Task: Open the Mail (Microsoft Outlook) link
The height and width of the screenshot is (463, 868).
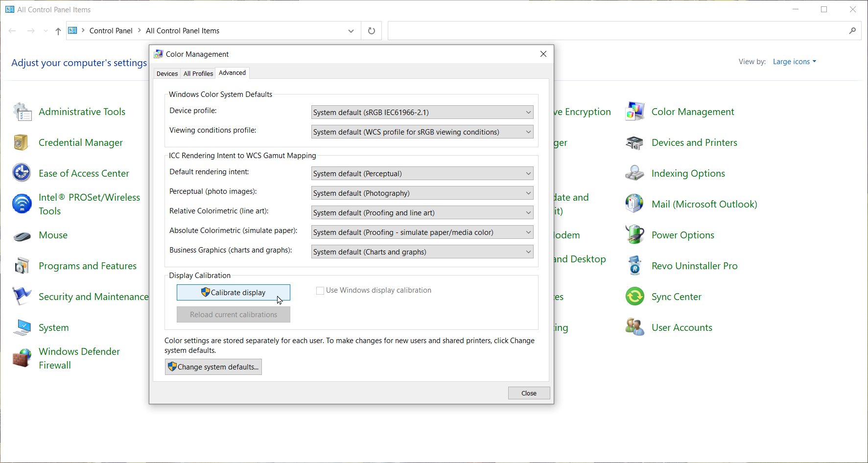Action: [x=704, y=204]
